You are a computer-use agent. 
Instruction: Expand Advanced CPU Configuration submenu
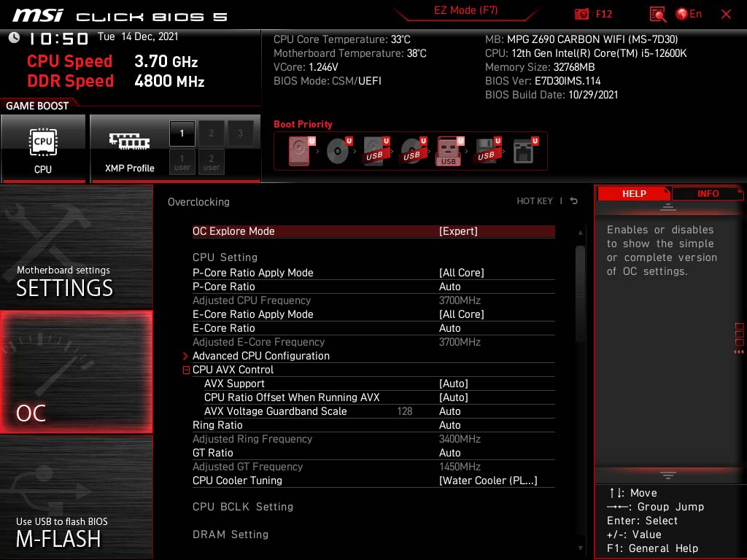(x=260, y=356)
